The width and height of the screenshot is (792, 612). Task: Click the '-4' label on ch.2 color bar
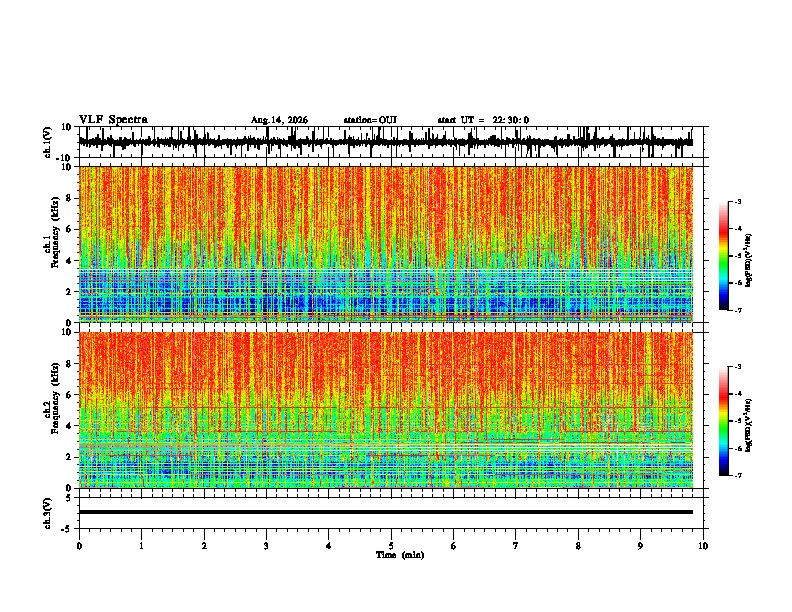[x=738, y=394]
